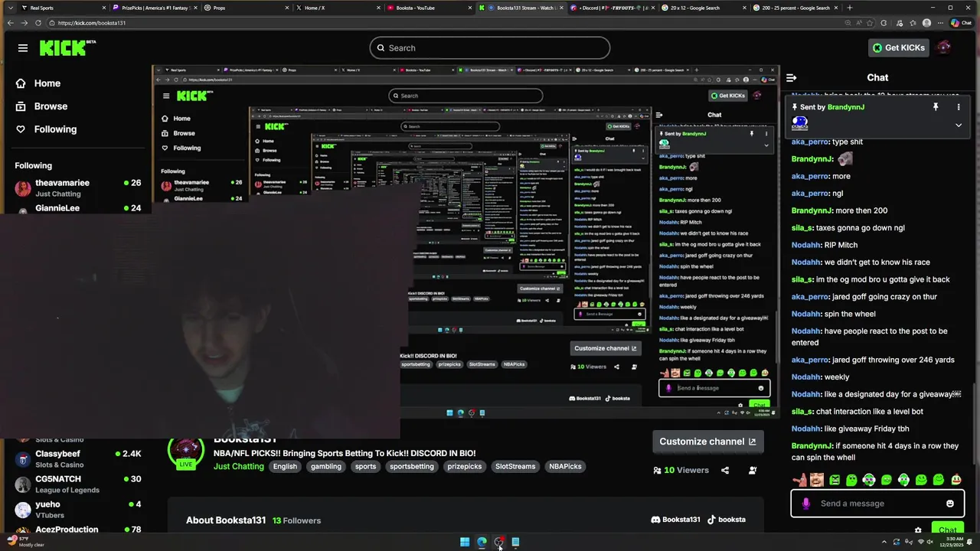Open the weather widget on the taskbar
The image size is (980, 551).
(x=25, y=542)
